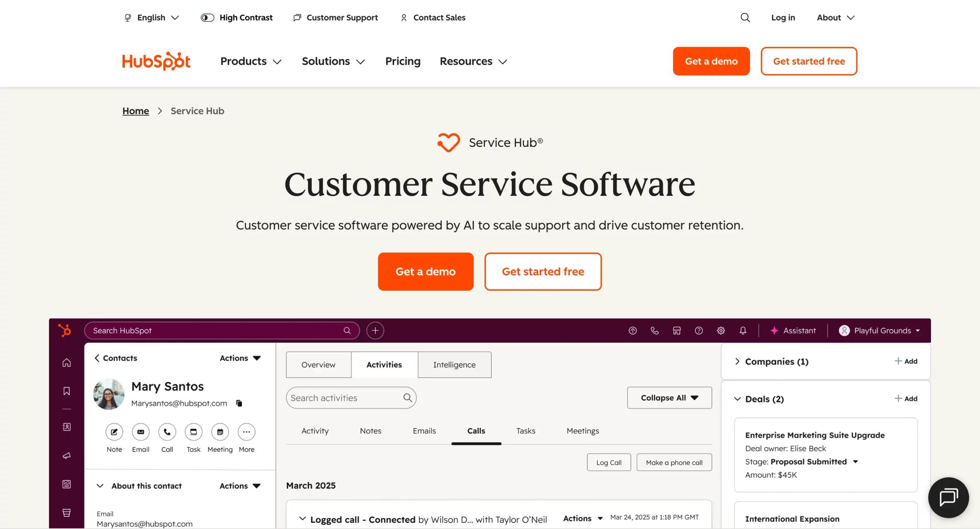
Task: Click the help question mark icon
Action: coord(699,330)
